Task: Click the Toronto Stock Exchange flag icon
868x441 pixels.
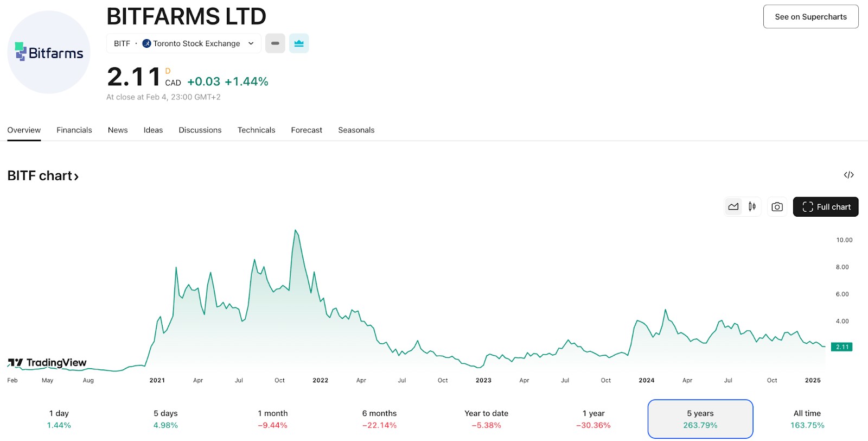Action: [146, 43]
